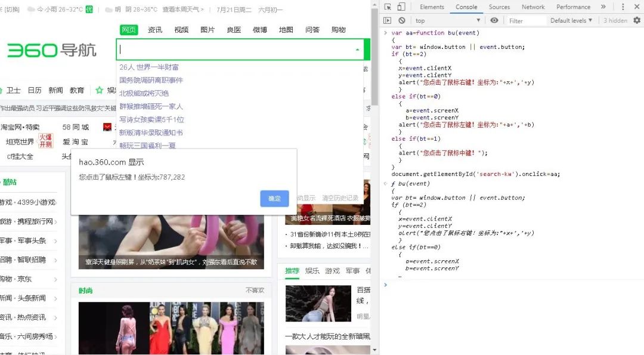This screenshot has width=644, height=355.
Task: Expand the 招聘·智联招聘 row chevron
Action: pos(55,260)
